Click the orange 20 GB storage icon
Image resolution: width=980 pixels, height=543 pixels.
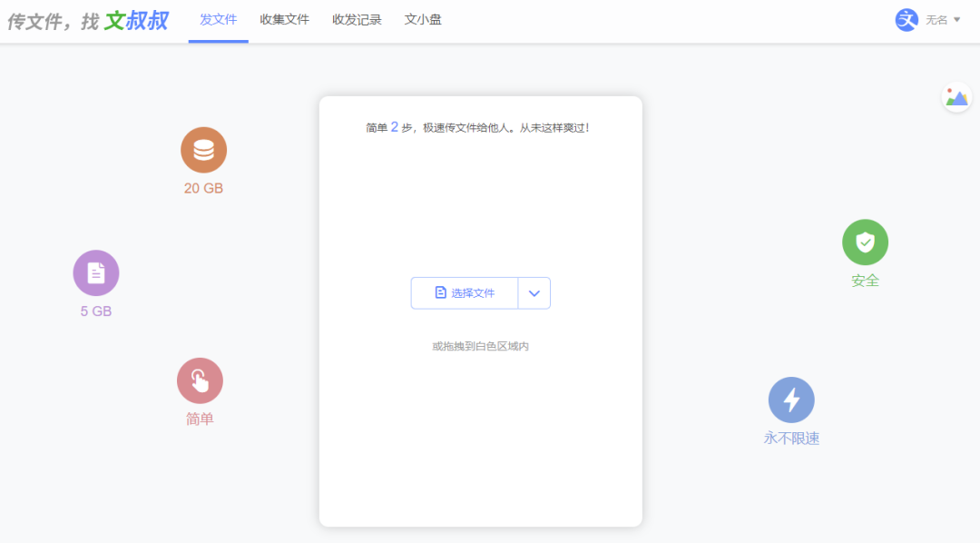pyautogui.click(x=204, y=150)
